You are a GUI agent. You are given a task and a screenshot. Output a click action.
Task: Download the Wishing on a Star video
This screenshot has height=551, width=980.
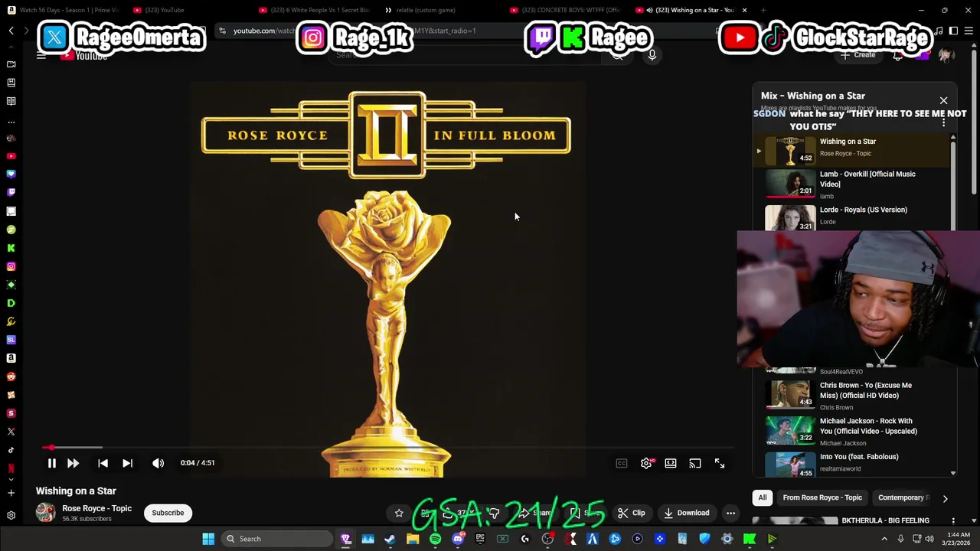click(x=686, y=513)
